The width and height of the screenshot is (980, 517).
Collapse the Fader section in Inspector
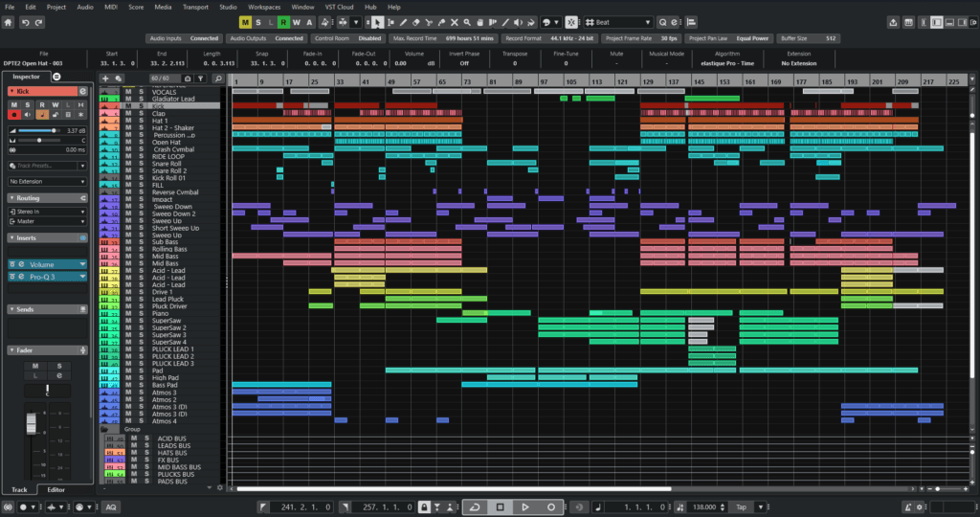[x=11, y=350]
